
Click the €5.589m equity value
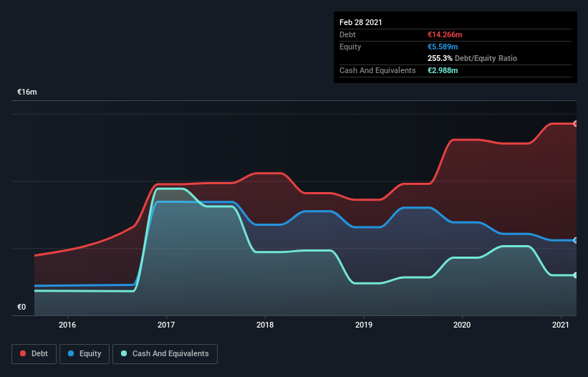[443, 47]
